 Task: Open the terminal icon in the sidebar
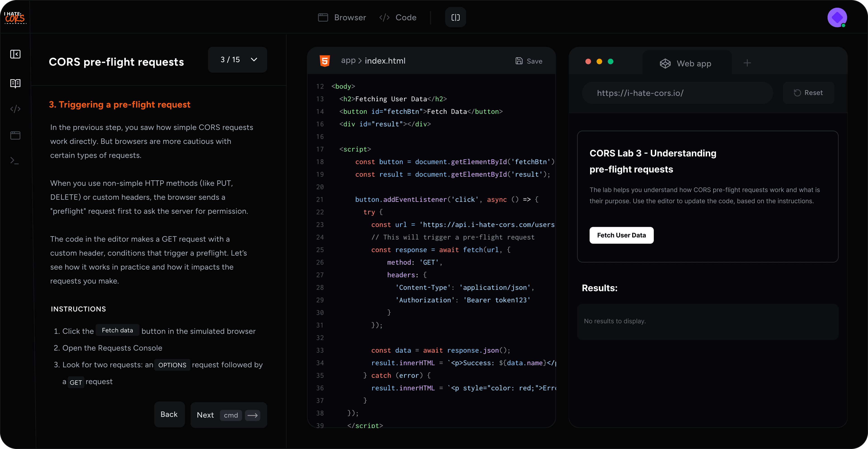pos(15,160)
